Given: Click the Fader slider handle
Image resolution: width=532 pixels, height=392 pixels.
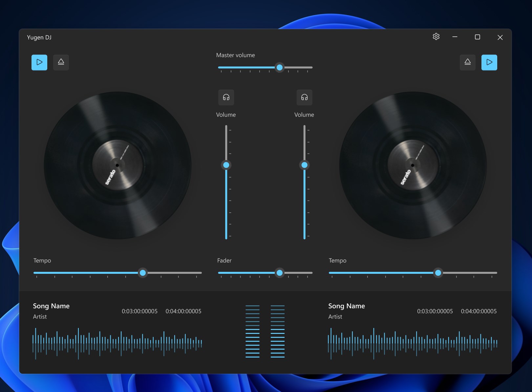Looking at the screenshot, I should pos(280,272).
